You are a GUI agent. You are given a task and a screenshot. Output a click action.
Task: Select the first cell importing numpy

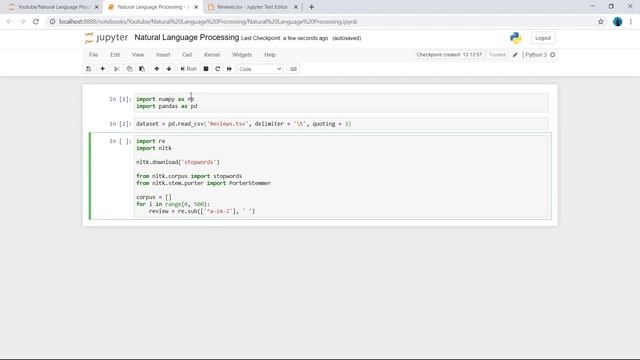point(341,102)
